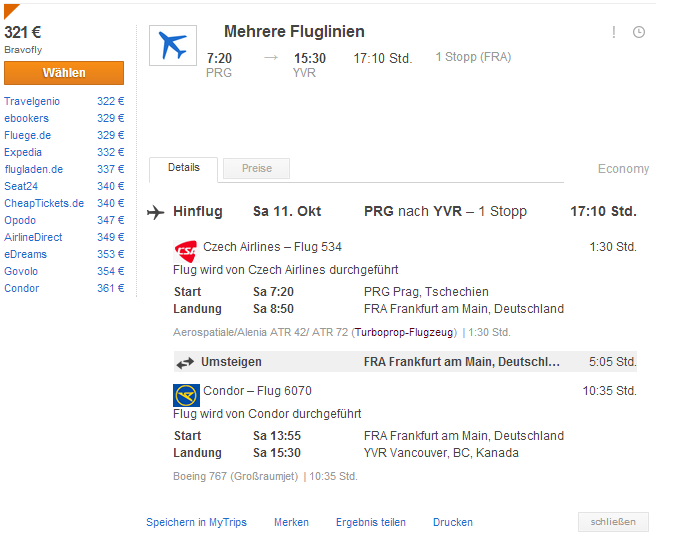Image resolution: width=674 pixels, height=558 pixels.
Task: Close the panel with schließen button
Action: pyautogui.click(x=613, y=522)
